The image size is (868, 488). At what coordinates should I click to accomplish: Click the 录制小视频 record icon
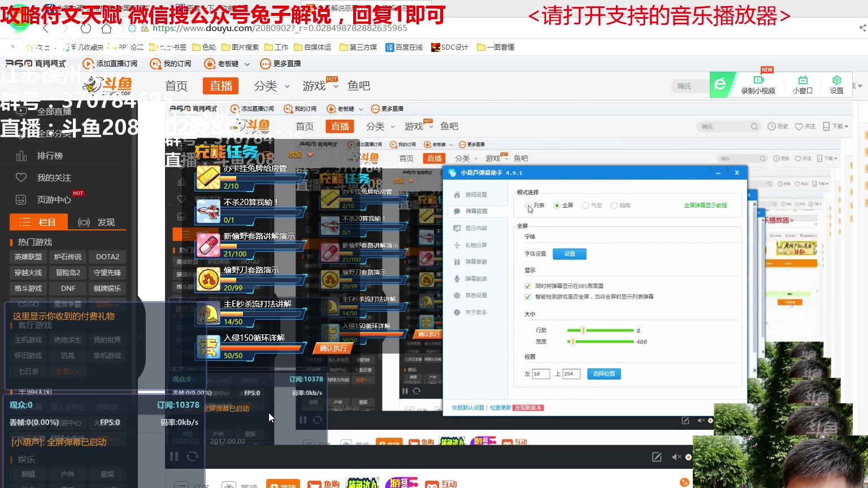coord(758,80)
